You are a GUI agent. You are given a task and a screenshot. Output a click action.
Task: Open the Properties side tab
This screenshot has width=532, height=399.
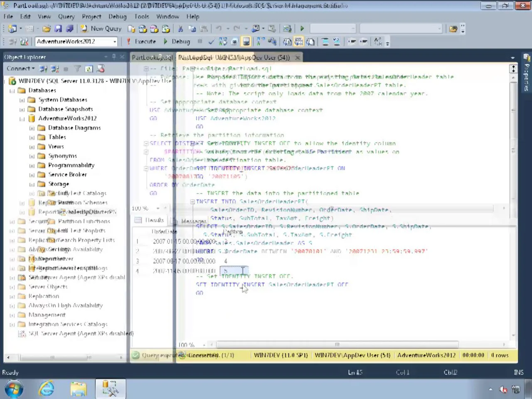pyautogui.click(x=527, y=71)
